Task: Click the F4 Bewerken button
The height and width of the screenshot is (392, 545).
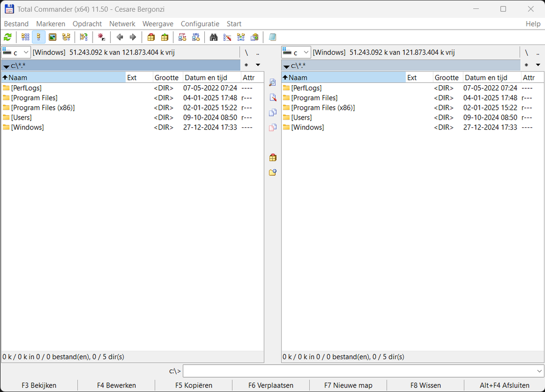Action: 117,386
